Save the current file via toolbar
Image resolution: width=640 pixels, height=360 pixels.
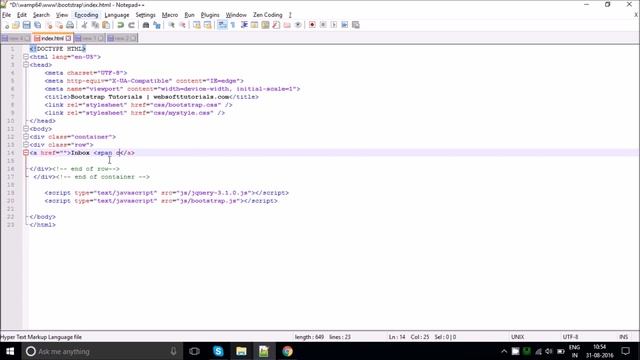pyautogui.click(x=27, y=25)
